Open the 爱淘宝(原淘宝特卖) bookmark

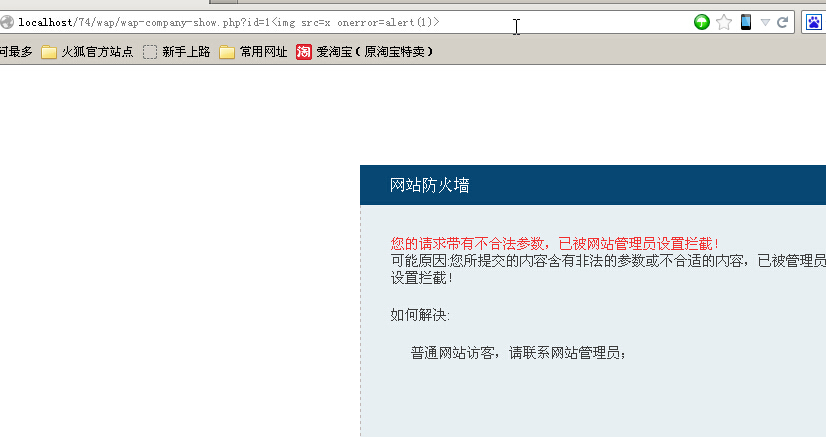[365, 52]
